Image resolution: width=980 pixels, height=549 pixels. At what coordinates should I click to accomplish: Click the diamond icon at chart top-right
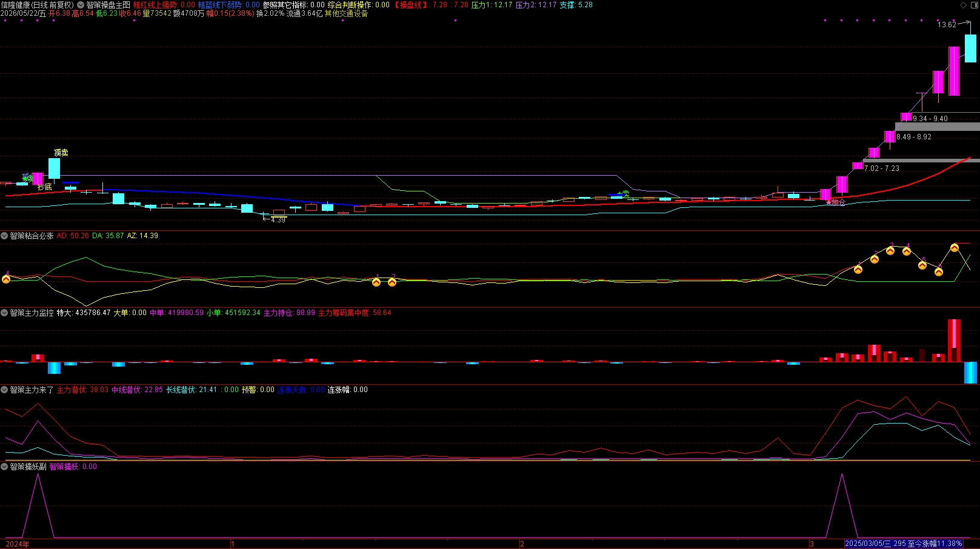coord(964,5)
